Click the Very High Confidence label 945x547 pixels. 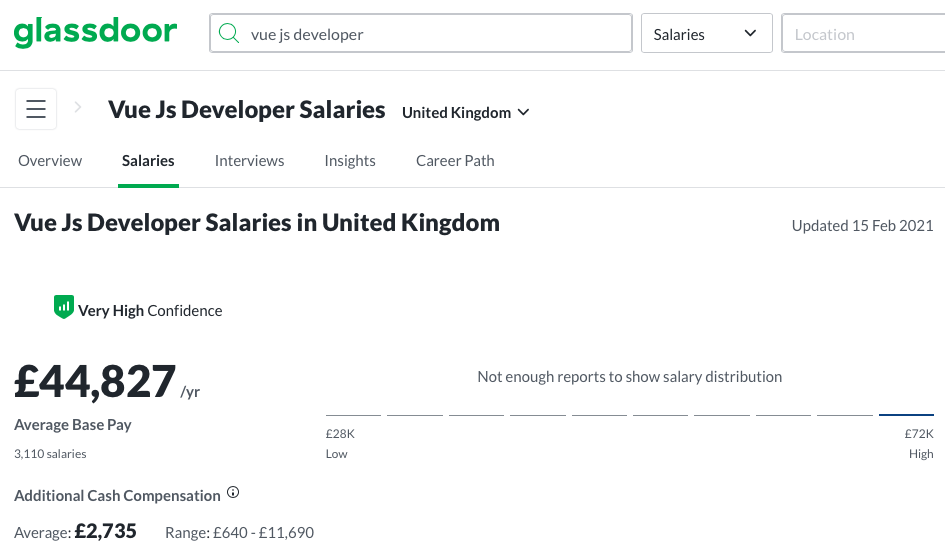pos(150,311)
